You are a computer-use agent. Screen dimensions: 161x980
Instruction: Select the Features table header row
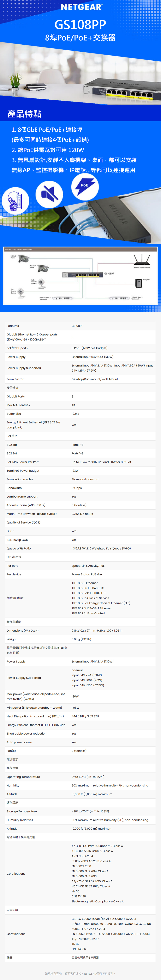[x=80, y=326]
